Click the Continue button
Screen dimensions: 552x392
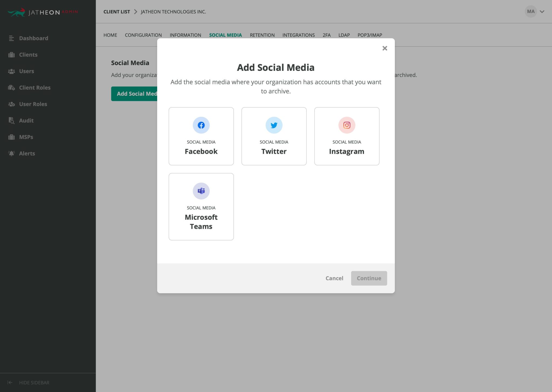[369, 278]
